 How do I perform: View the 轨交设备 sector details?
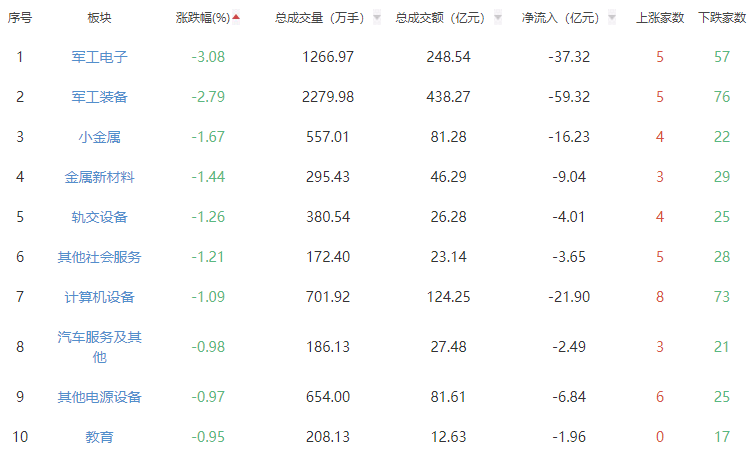click(x=99, y=217)
